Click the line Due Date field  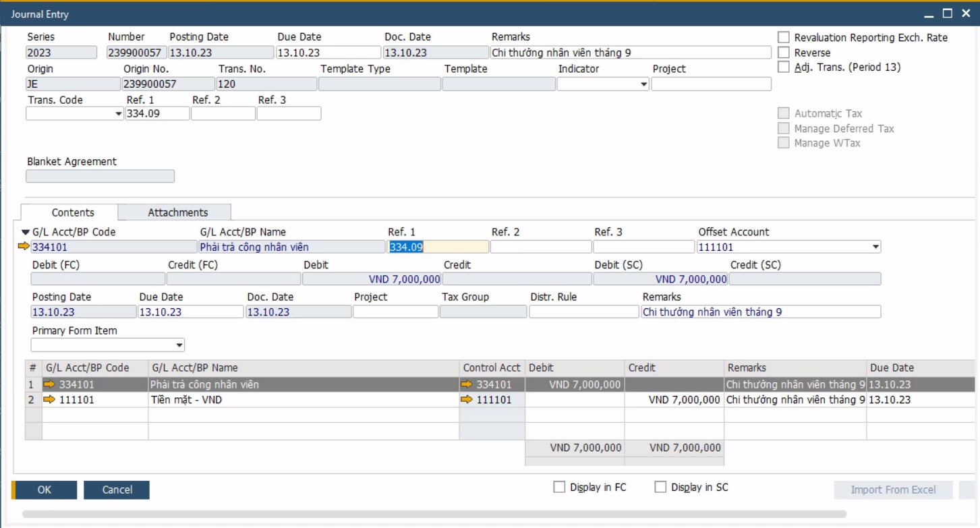click(x=191, y=312)
